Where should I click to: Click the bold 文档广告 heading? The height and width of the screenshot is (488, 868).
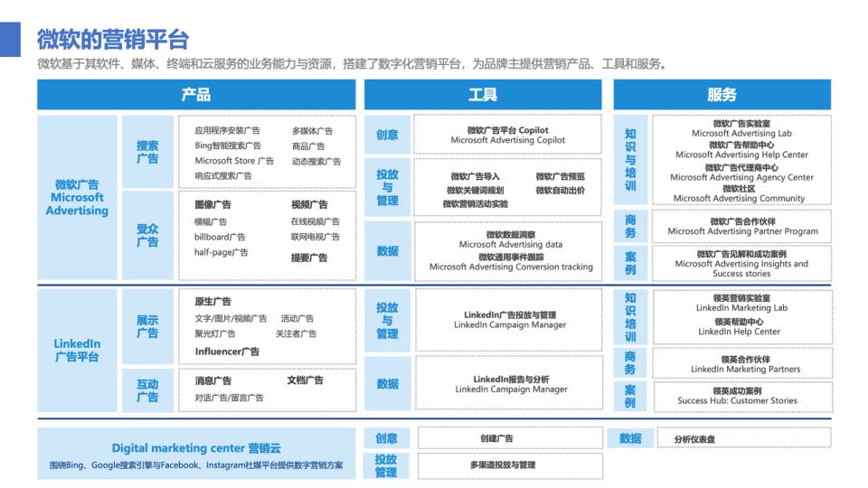pyautogui.click(x=305, y=380)
